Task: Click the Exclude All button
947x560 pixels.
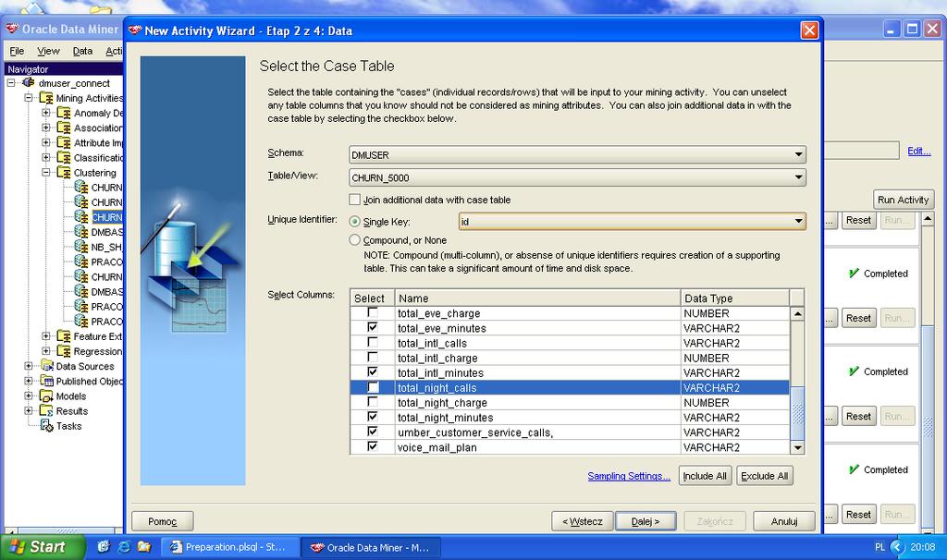Action: tap(765, 476)
